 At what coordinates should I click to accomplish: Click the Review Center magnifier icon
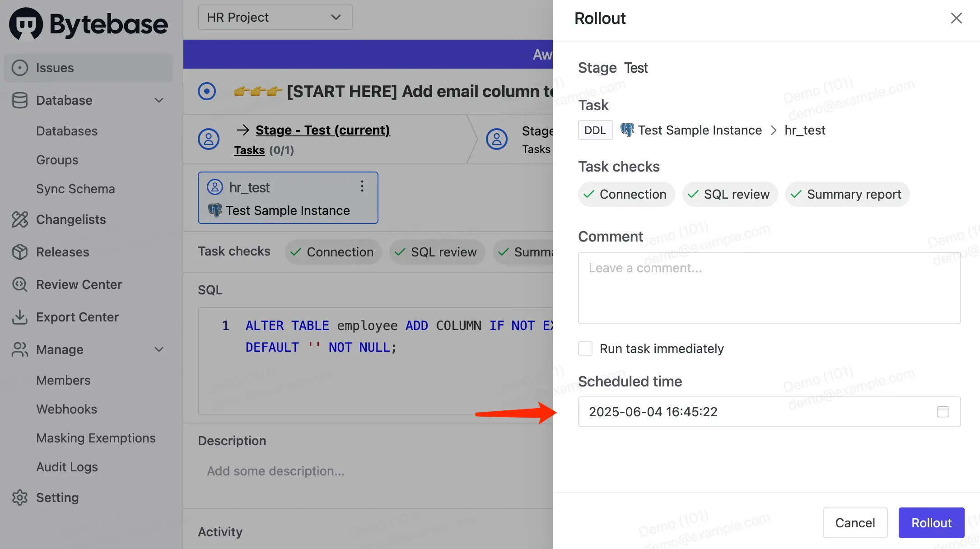(20, 284)
